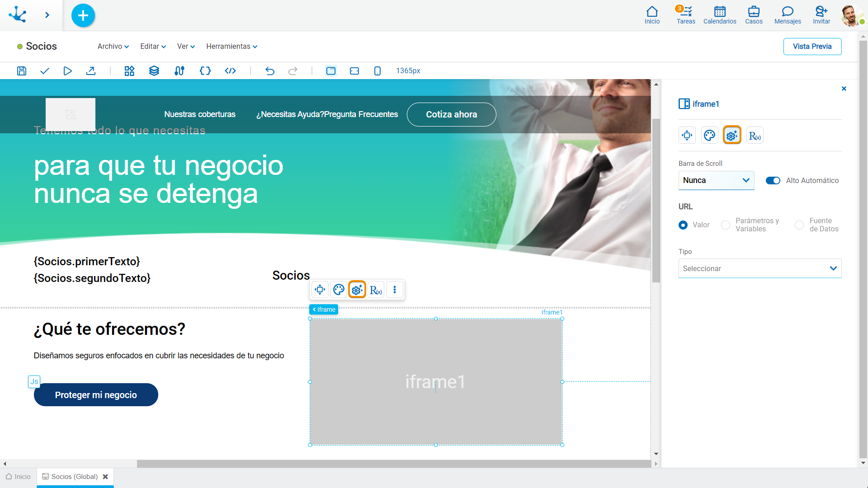This screenshot has height=488, width=868.
Task: Close Socios (Global) tab
Action: pos(105,477)
